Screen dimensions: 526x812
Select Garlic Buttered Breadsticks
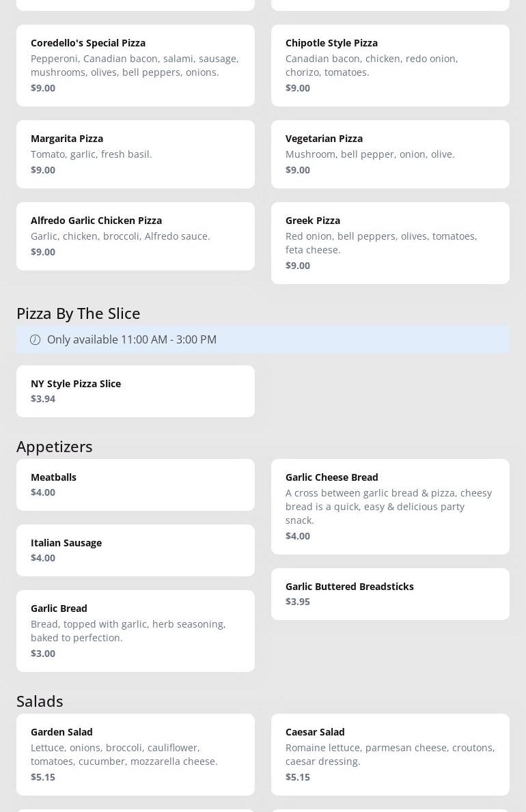coord(390,594)
